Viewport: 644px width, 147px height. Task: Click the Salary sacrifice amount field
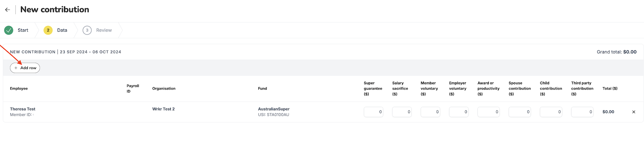[x=402, y=112]
